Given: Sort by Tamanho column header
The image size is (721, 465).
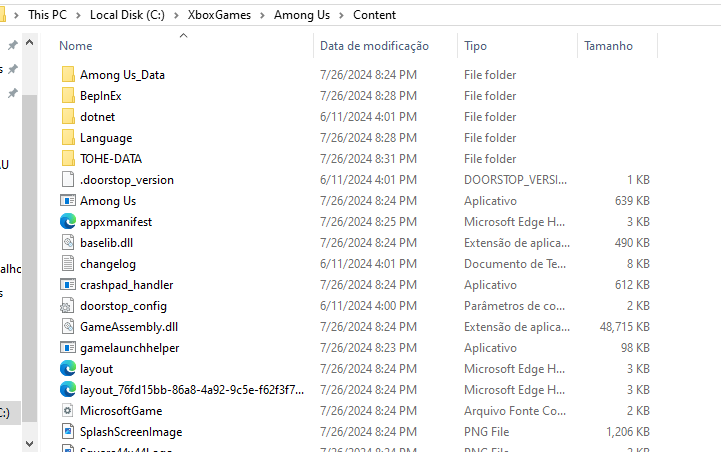Looking at the screenshot, I should (x=608, y=46).
